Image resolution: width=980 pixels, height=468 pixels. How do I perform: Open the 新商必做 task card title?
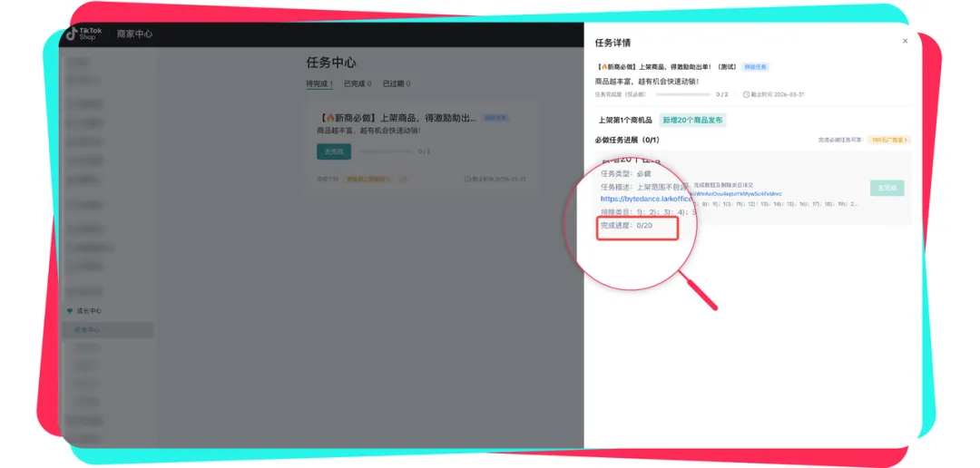397,118
